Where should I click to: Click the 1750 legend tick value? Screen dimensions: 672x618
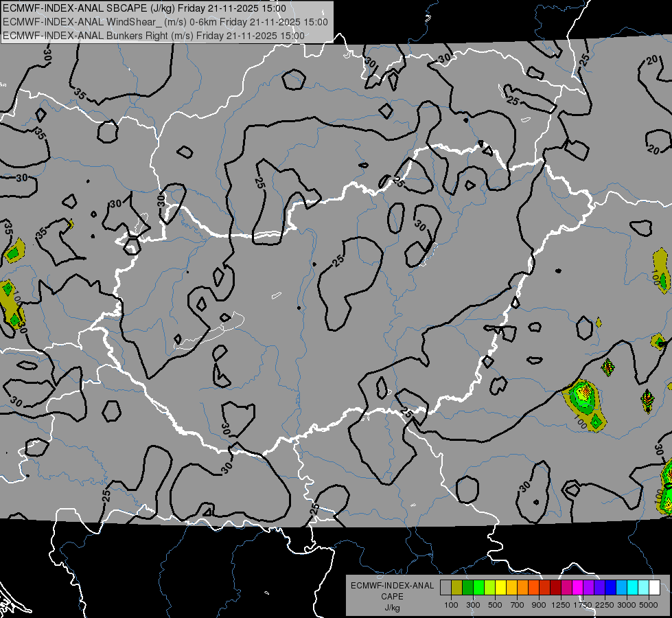pyautogui.click(x=583, y=605)
